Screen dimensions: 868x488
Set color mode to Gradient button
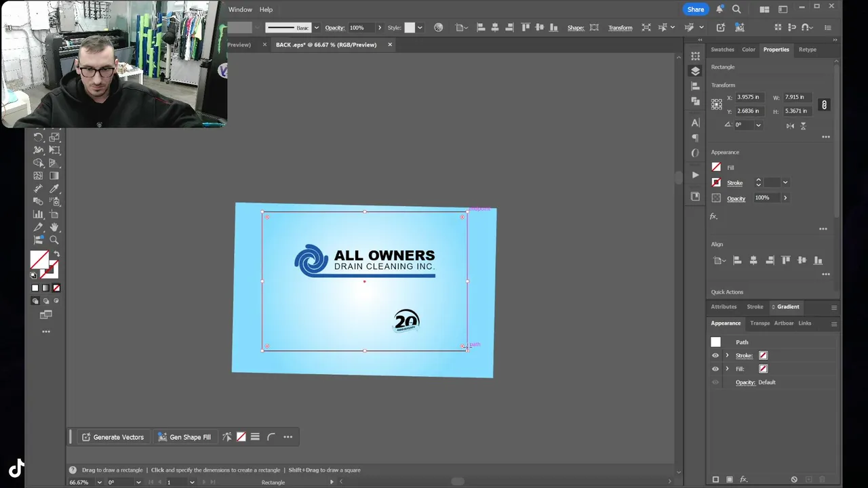pos(45,288)
